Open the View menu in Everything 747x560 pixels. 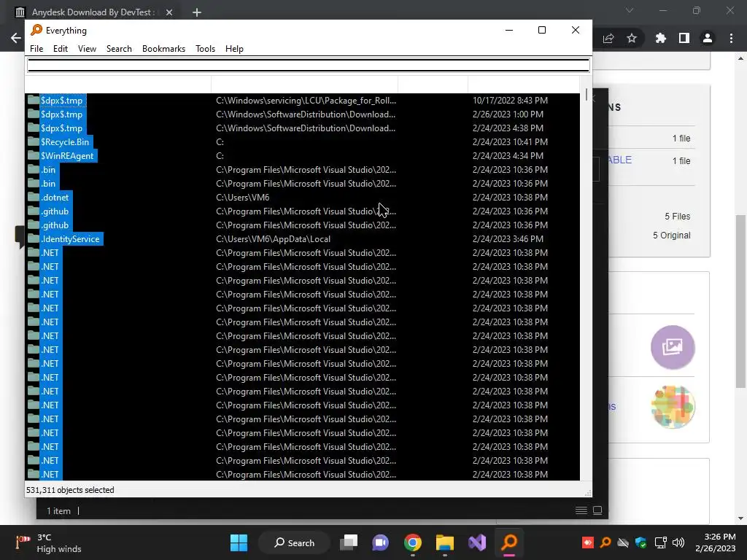coord(87,49)
